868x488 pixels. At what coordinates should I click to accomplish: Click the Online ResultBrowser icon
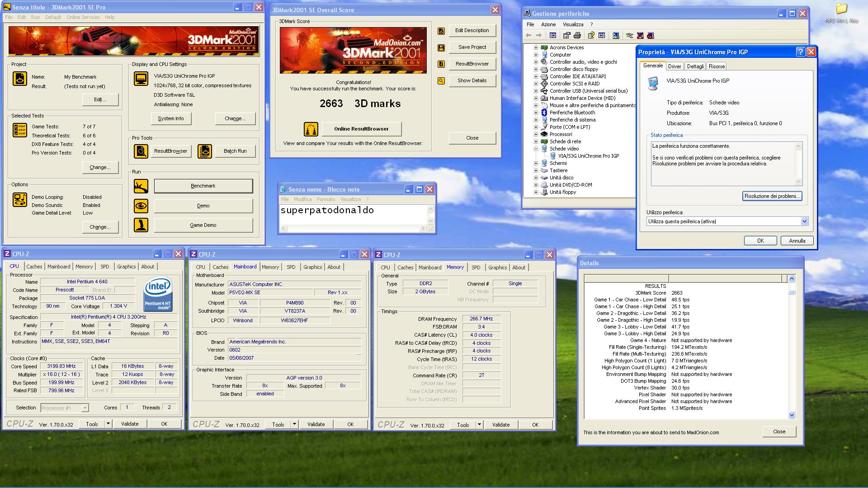point(311,129)
